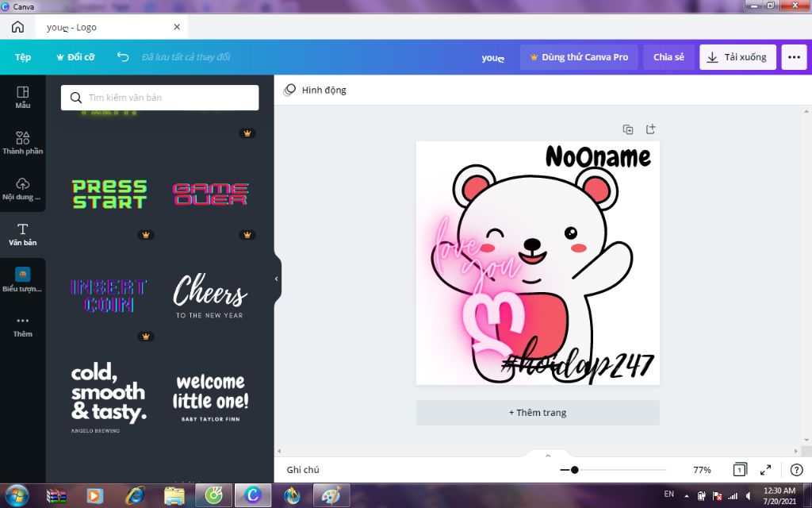Undo last change with arrow icon

[123, 56]
